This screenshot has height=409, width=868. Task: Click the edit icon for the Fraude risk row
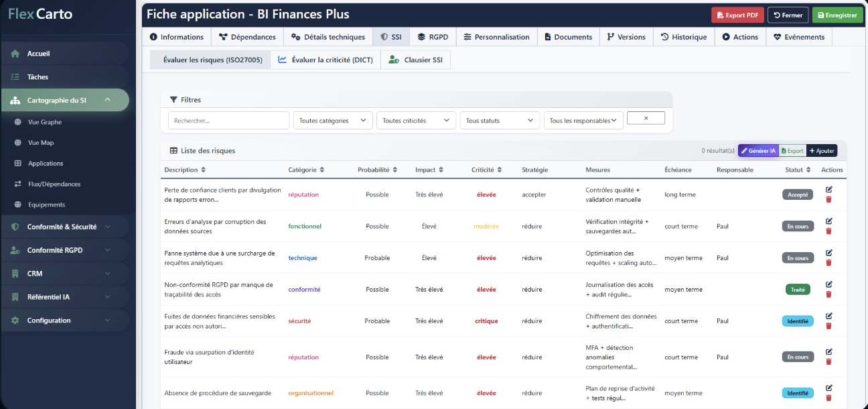coord(828,352)
